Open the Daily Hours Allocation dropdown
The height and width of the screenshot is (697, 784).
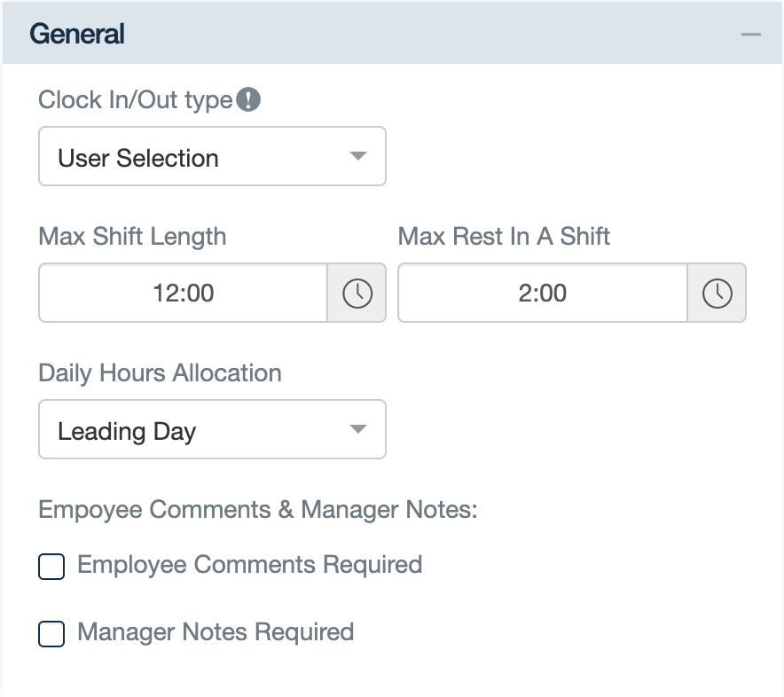click(212, 429)
